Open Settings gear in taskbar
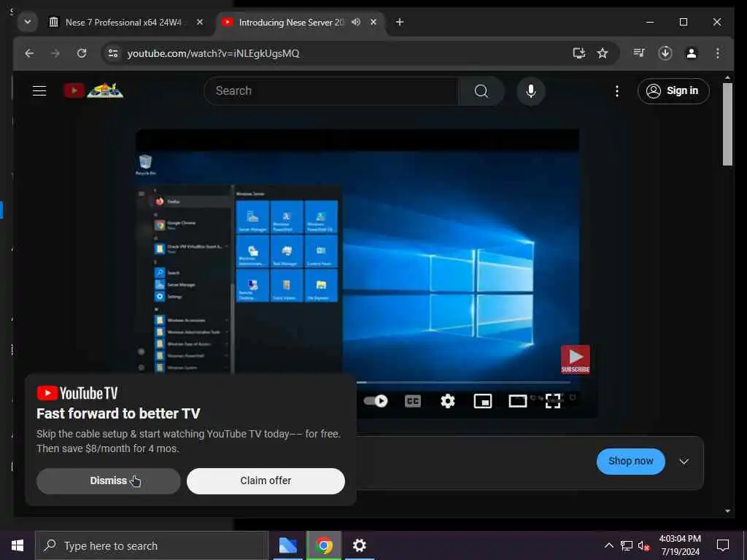 pos(359,545)
